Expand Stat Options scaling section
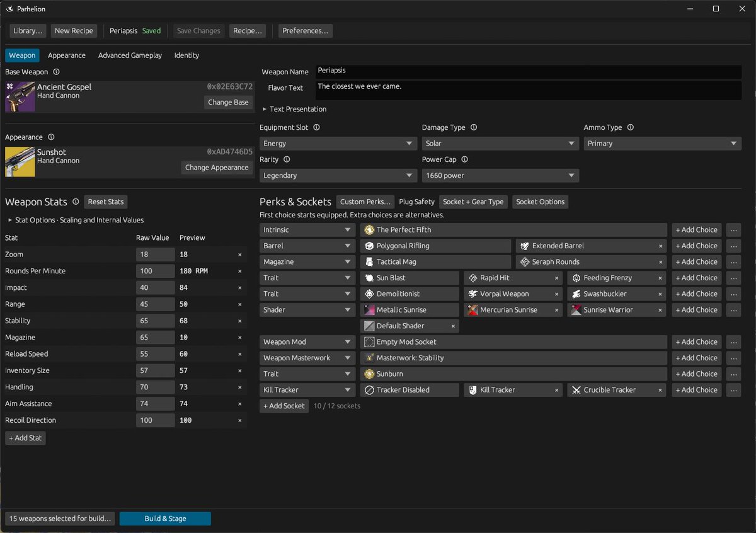 (75, 220)
